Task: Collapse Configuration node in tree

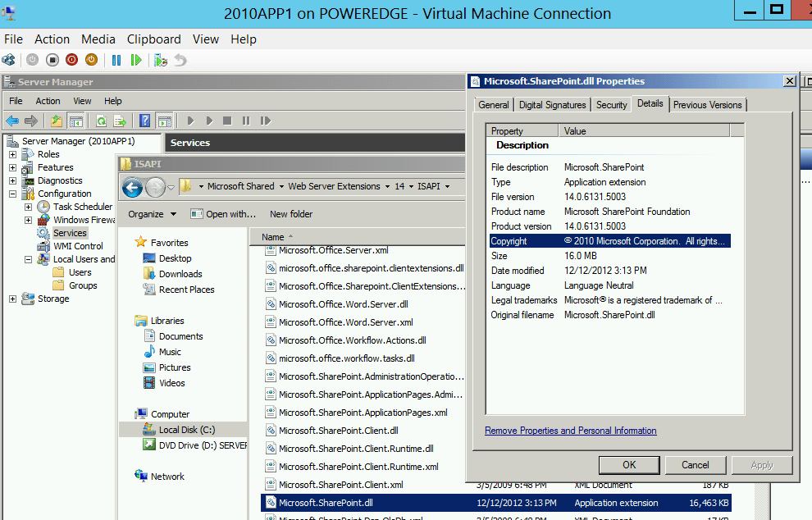Action: coord(12,194)
